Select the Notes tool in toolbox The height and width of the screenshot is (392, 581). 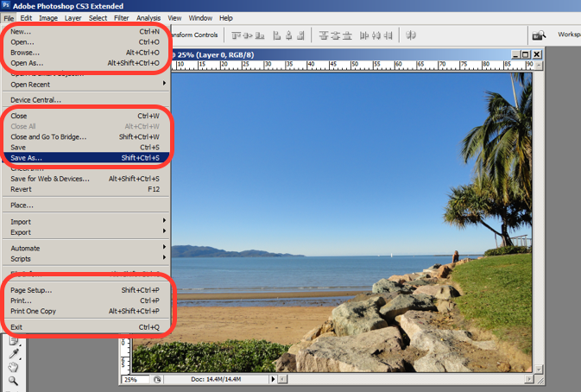14,341
